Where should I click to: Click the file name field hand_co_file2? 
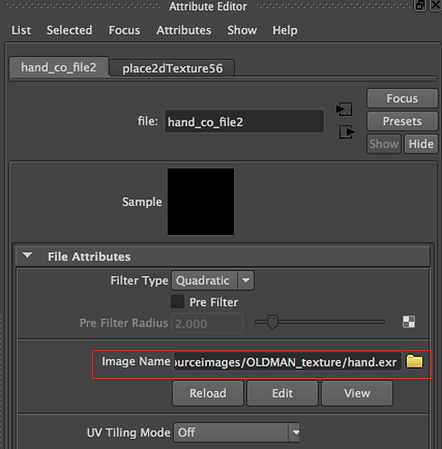tap(244, 122)
